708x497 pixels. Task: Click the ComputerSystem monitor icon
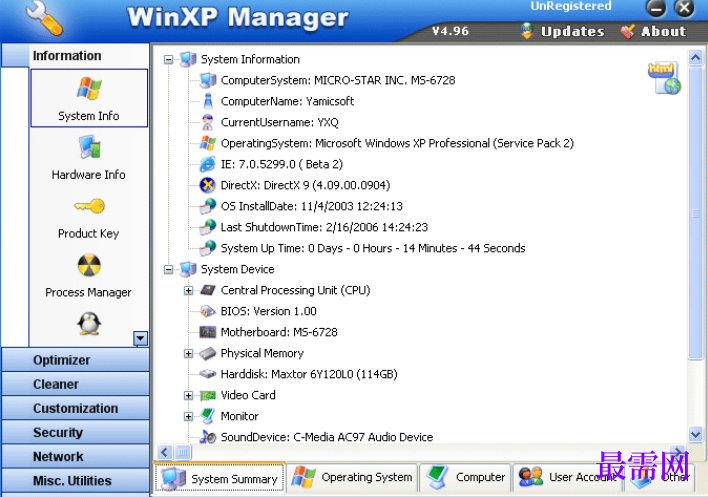coord(208,80)
